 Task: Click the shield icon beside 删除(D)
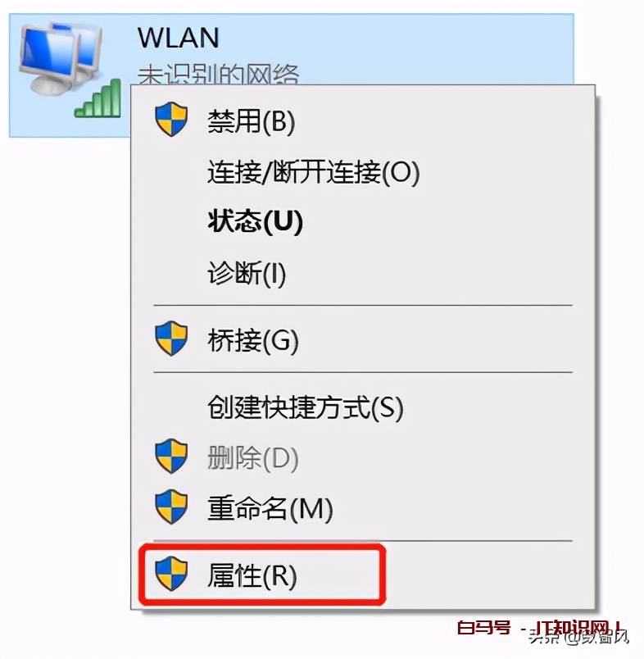point(171,457)
